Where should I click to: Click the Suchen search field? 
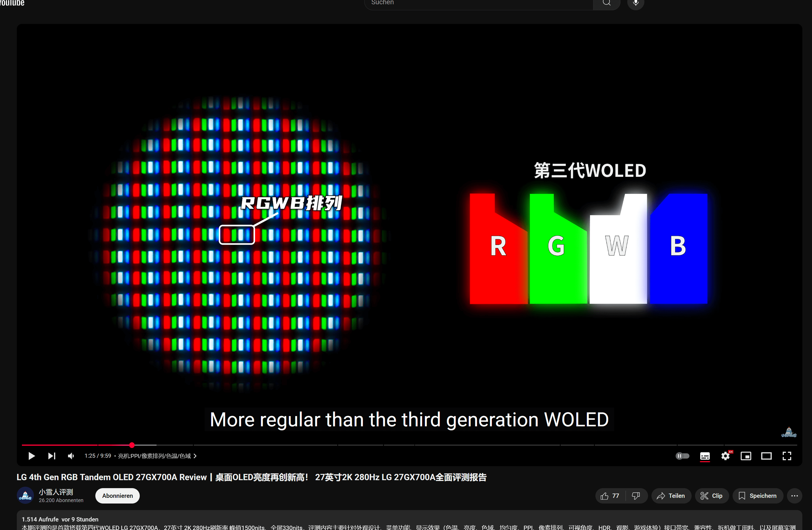(479, 3)
